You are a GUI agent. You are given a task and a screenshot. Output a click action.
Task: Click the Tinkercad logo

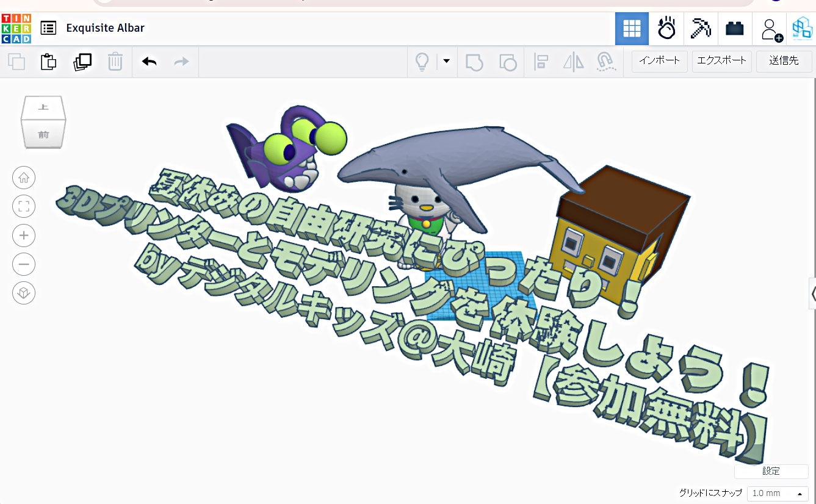(16, 28)
